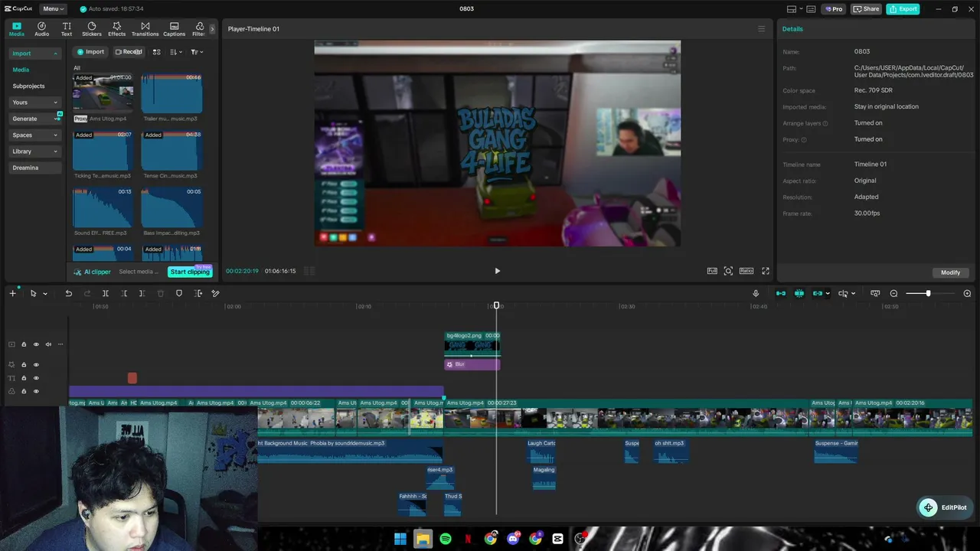Click the record voiceover microphone icon

756,293
